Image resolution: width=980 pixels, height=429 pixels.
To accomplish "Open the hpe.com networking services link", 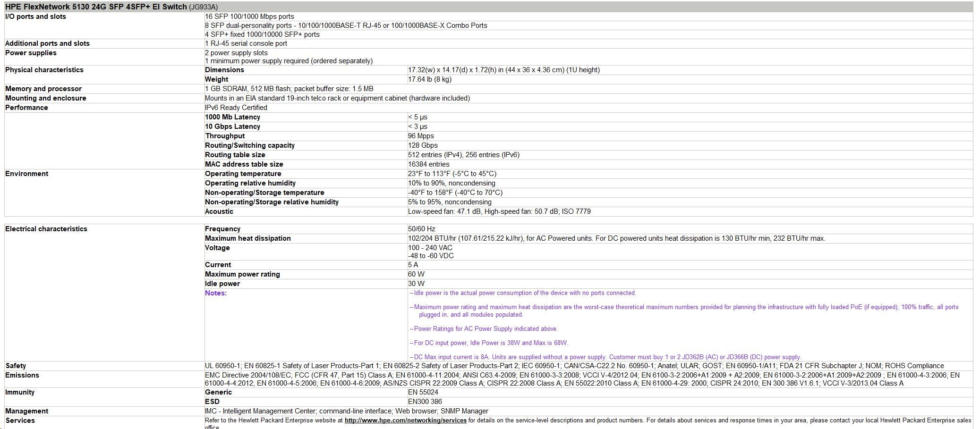I will [x=405, y=420].
